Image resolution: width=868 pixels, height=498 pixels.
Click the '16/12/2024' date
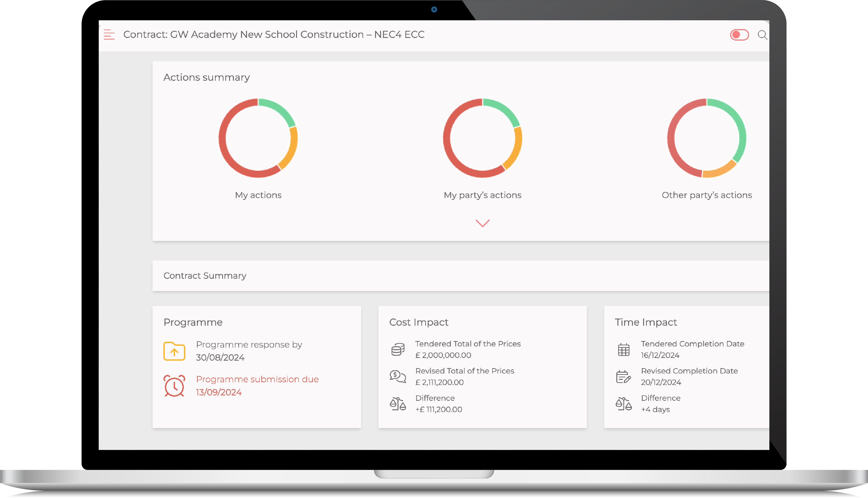click(x=660, y=355)
